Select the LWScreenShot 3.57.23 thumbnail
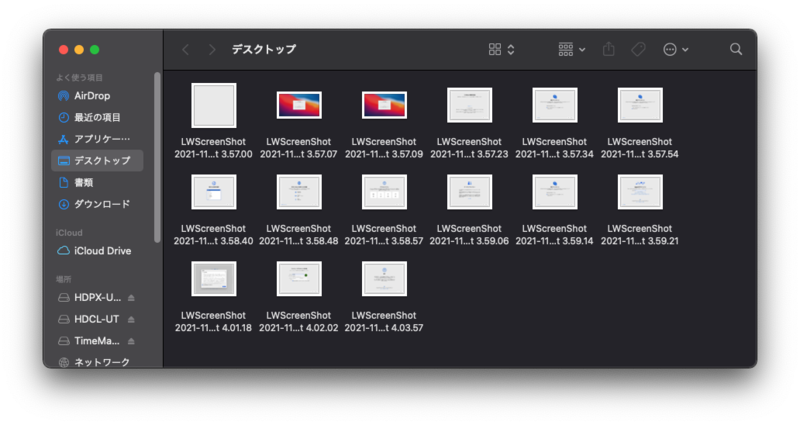Image resolution: width=800 pixels, height=425 pixels. 469,105
